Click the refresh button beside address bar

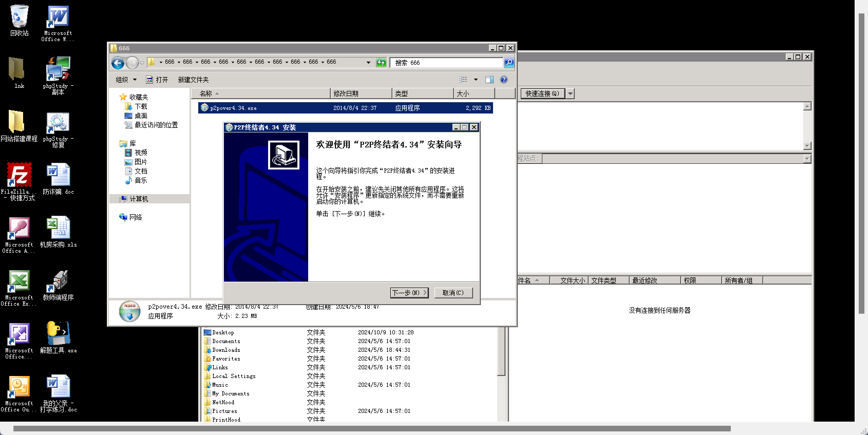pos(381,63)
